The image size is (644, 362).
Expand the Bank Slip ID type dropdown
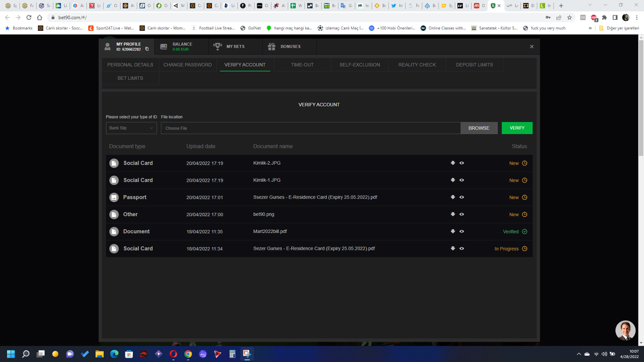tap(131, 128)
